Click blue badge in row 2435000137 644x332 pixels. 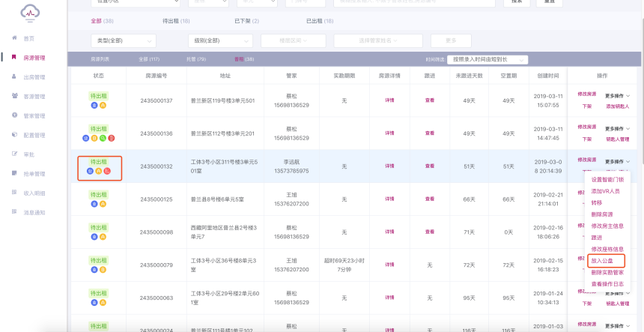point(94,106)
